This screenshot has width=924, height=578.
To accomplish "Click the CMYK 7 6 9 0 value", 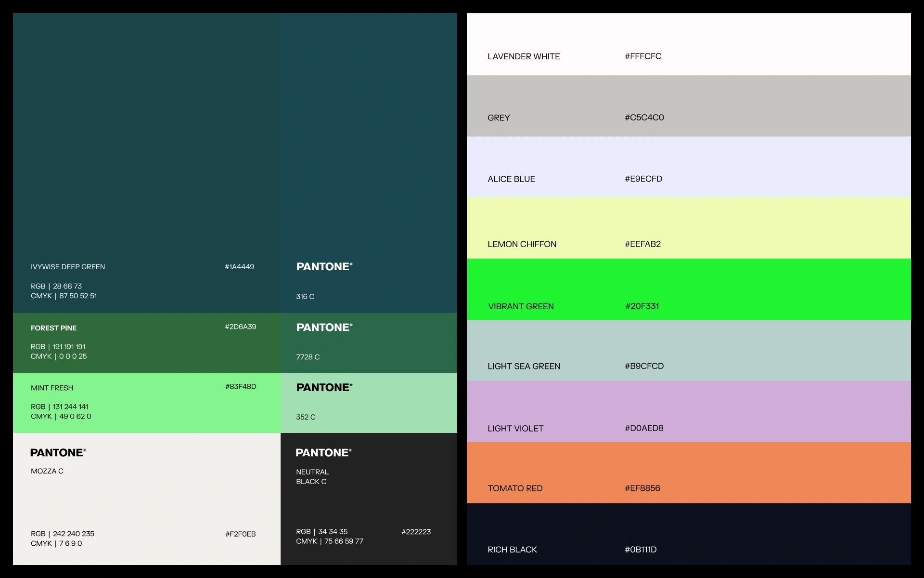I will coord(56,543).
